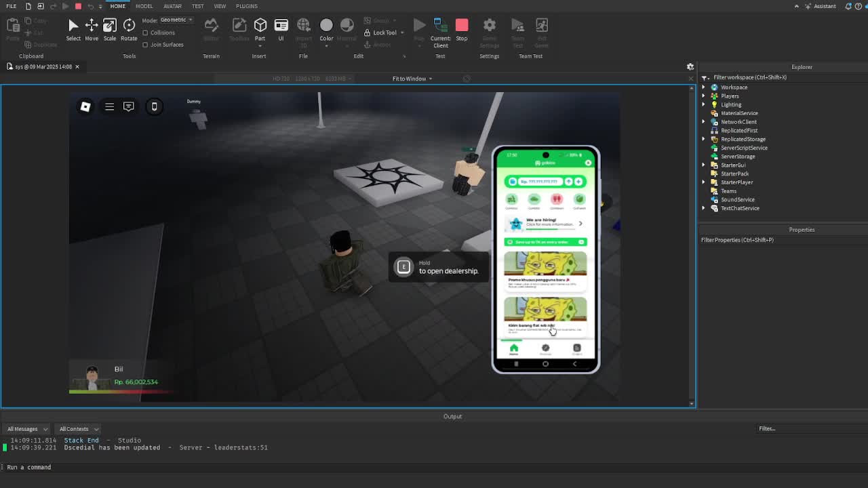Stop the running playtest
The image size is (868, 488).
tap(461, 29)
